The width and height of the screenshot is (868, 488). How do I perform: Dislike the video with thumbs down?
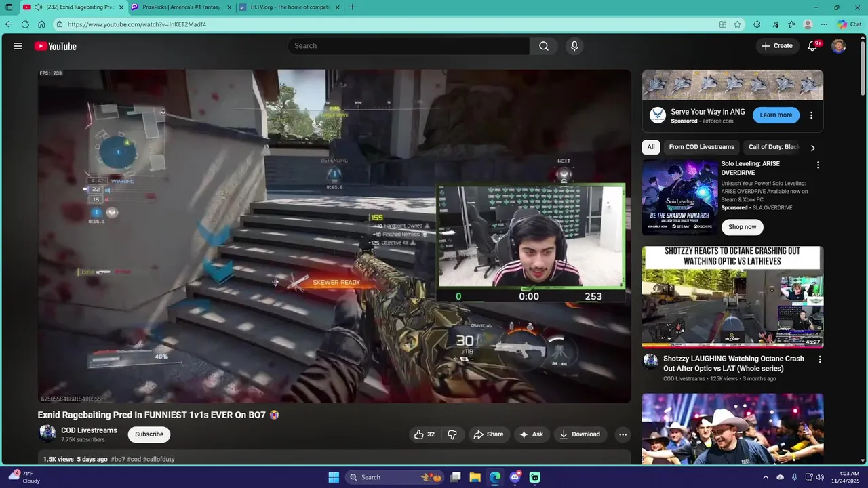point(452,434)
